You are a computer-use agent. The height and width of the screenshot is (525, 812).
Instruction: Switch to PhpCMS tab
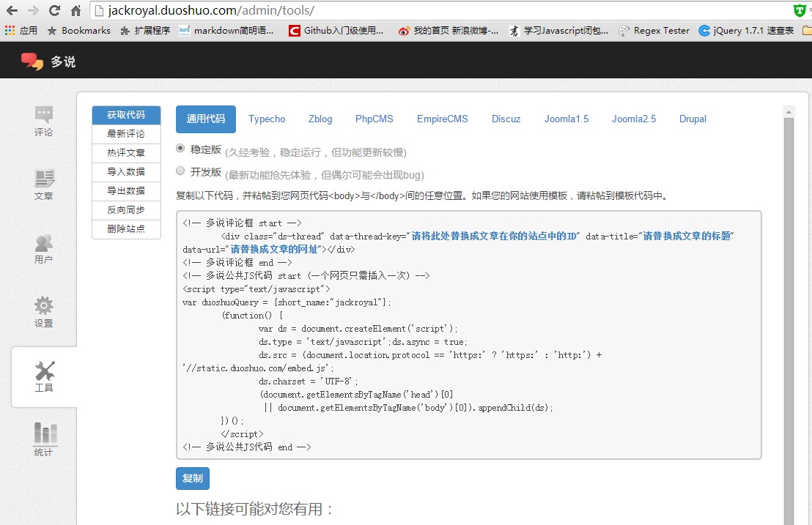point(374,119)
